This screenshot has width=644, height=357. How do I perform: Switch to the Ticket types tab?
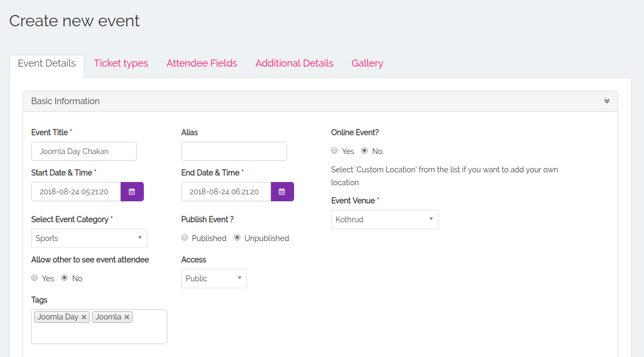click(x=121, y=63)
